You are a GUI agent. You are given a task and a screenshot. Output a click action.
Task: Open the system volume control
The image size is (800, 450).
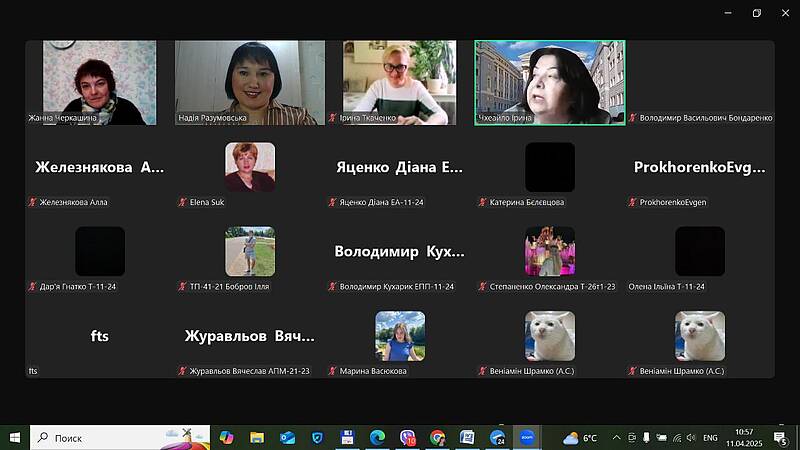pyautogui.click(x=691, y=437)
